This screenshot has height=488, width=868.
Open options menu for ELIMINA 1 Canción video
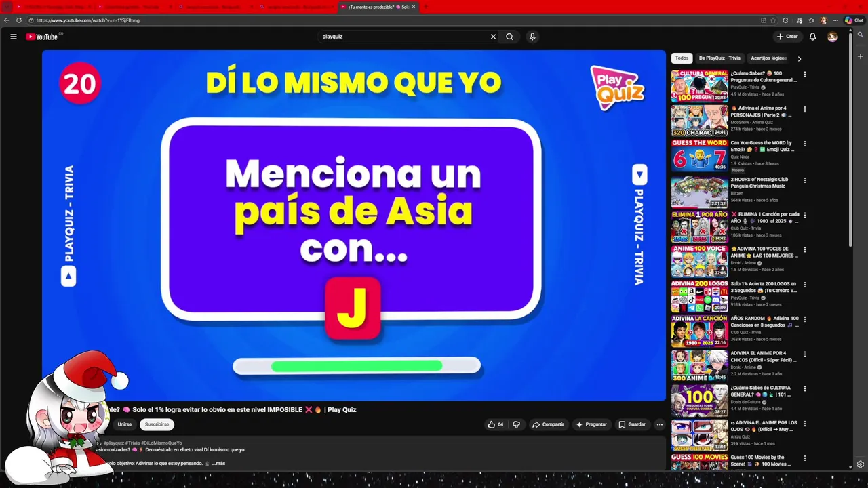coord(805,215)
